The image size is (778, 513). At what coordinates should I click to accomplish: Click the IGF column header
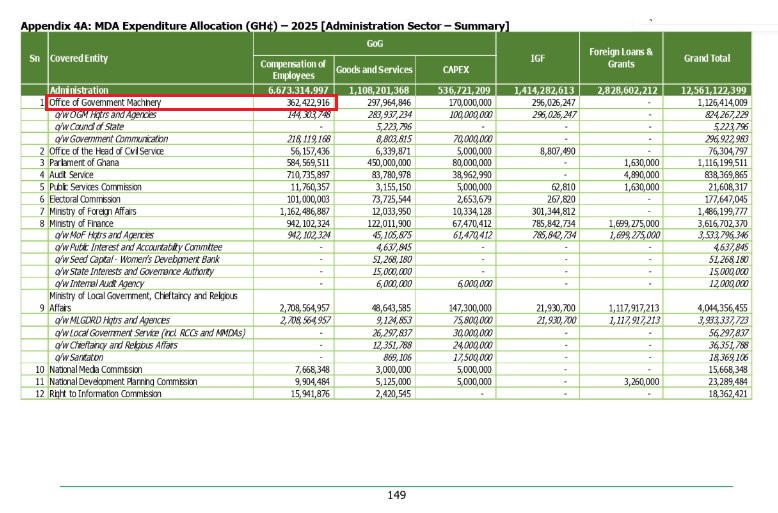(537, 59)
